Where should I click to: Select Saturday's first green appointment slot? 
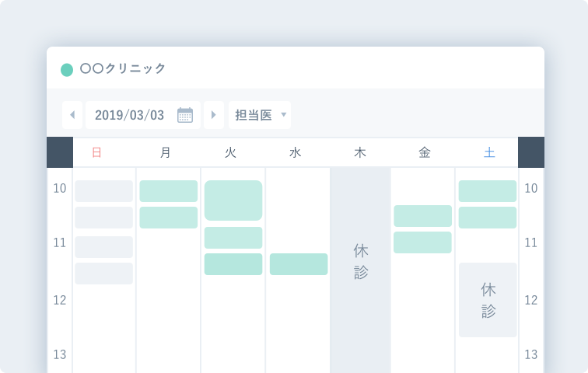[x=488, y=191]
